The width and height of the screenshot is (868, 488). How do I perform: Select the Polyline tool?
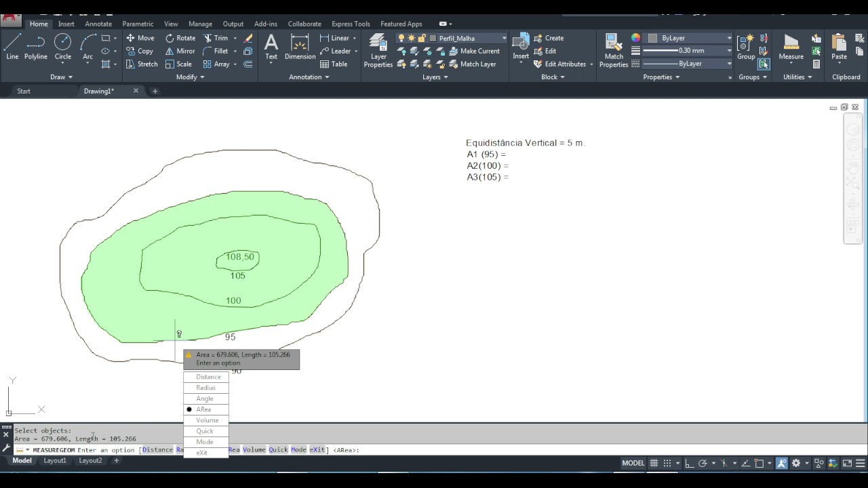click(36, 47)
